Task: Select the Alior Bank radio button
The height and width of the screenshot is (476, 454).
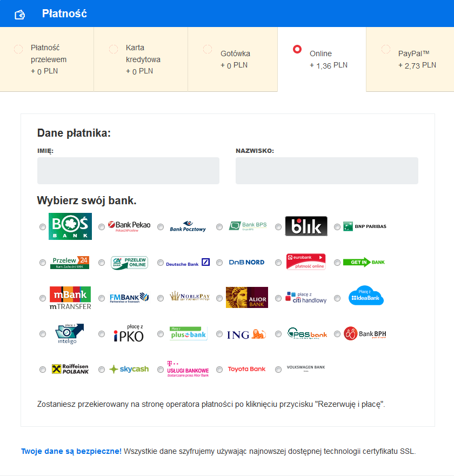Action: pos(219,298)
